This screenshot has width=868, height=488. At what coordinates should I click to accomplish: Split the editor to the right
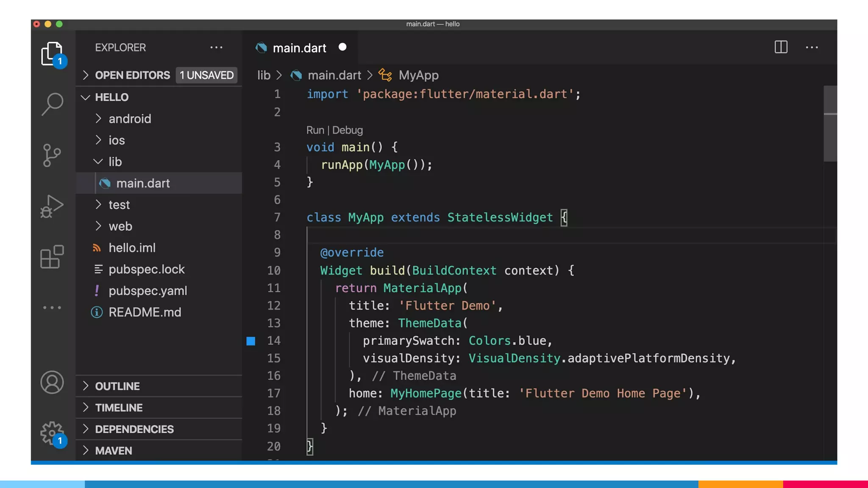coord(781,47)
